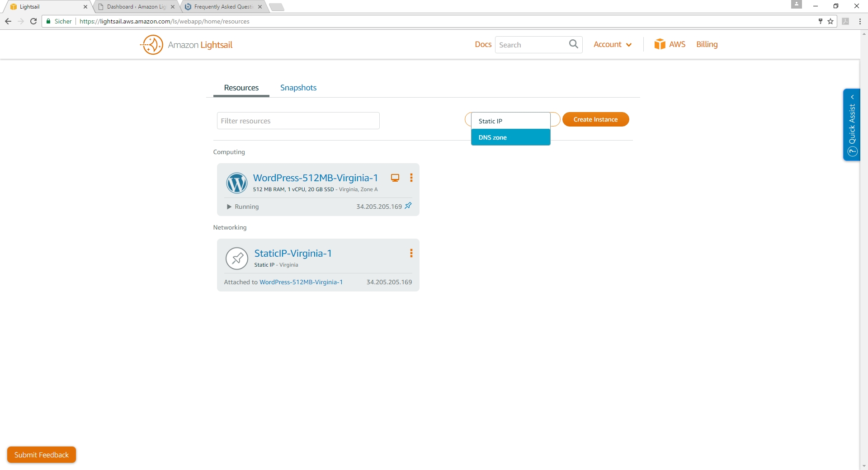Click the Filter resources input field
This screenshot has width=868, height=470.
pos(298,121)
